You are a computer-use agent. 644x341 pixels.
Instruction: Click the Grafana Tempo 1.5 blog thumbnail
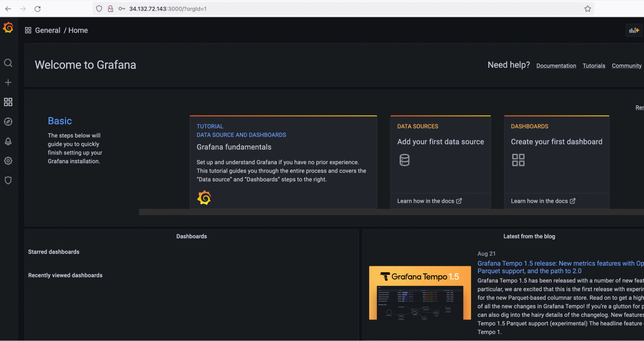(x=420, y=293)
